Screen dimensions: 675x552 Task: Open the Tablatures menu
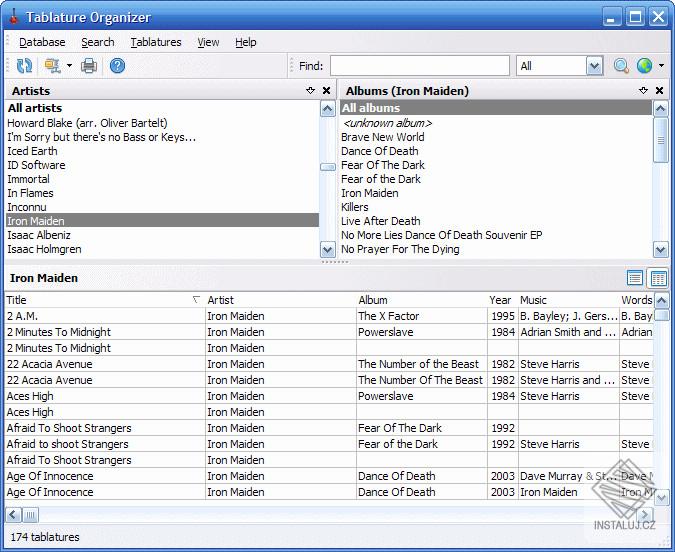(156, 42)
